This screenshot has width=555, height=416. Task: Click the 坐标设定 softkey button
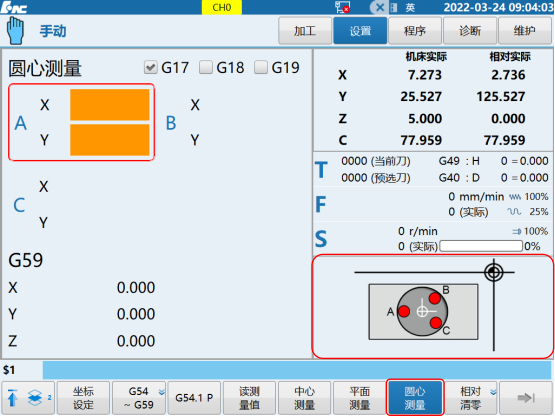[84, 398]
